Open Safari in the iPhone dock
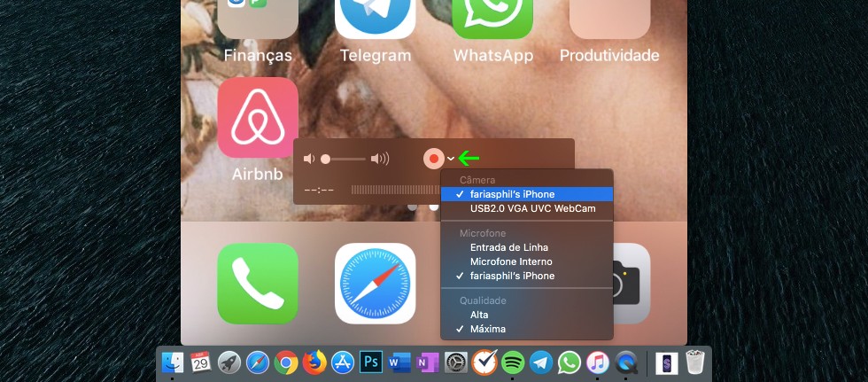The image size is (868, 382). (376, 284)
